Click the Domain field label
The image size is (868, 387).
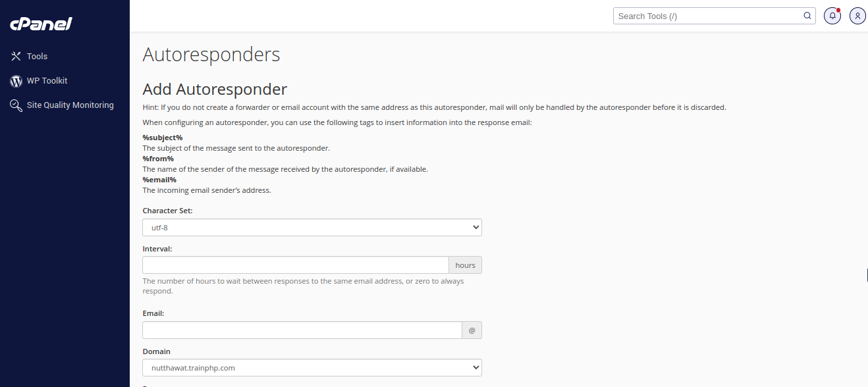[x=156, y=351]
